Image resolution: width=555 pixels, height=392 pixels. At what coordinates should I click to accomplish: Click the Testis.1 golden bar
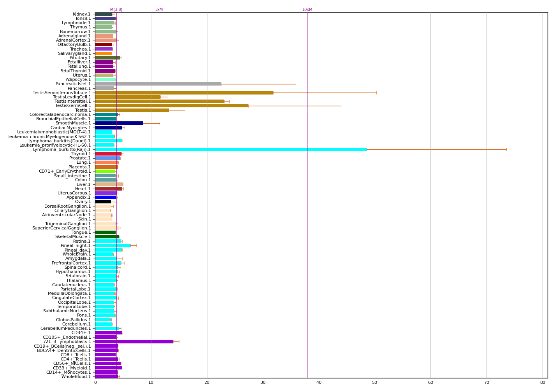[132, 110]
